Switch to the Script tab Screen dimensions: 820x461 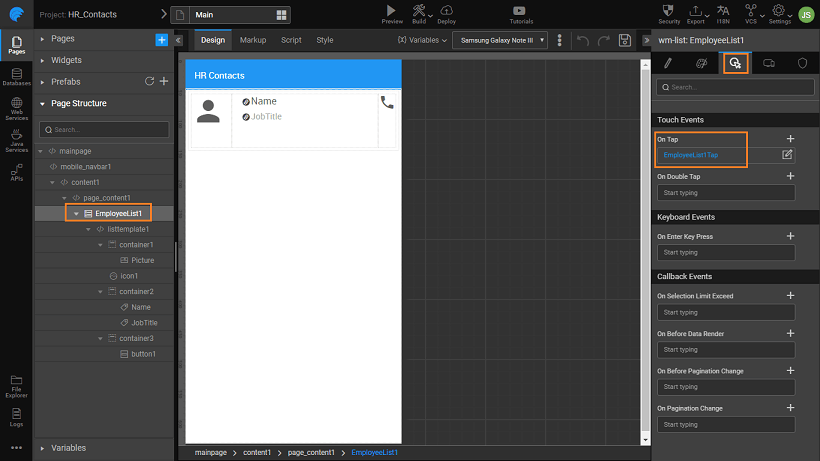(291, 40)
